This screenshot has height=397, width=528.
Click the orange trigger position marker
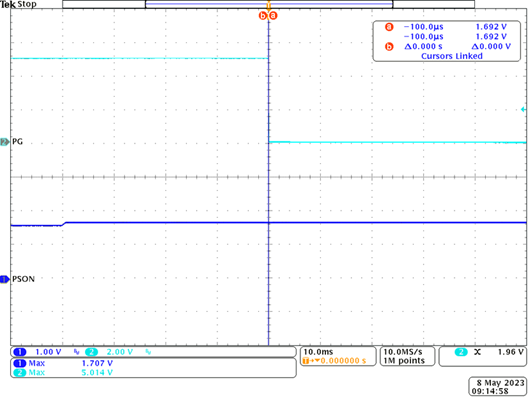[x=268, y=5]
